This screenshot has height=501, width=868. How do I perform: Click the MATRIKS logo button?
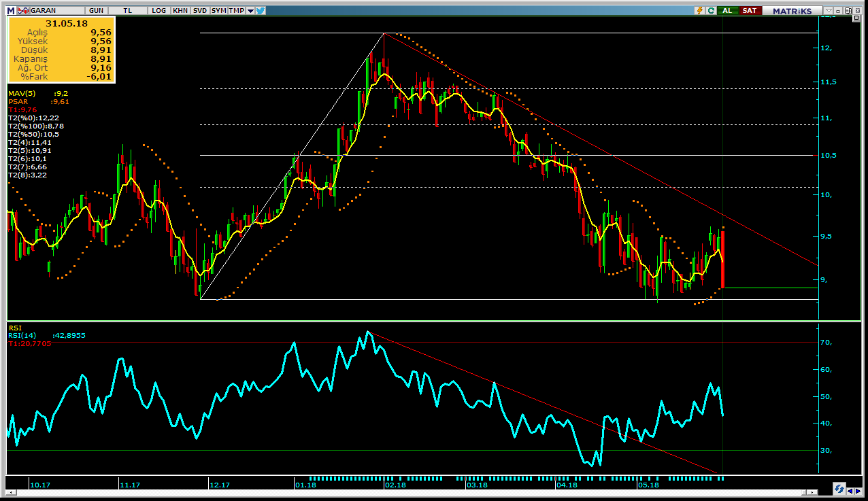point(792,10)
